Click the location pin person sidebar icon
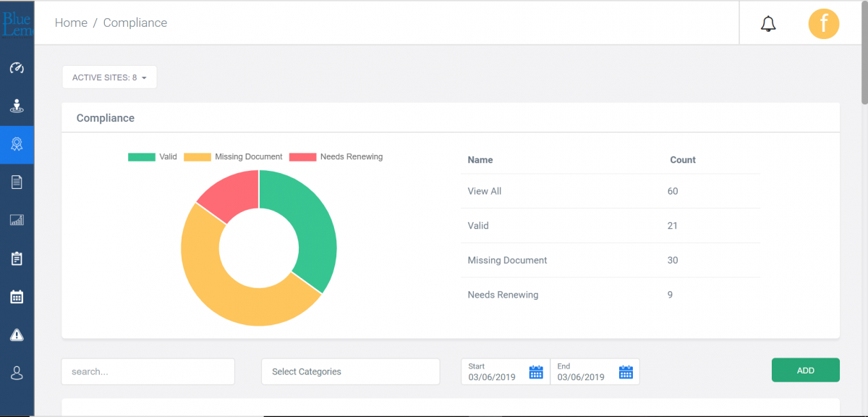This screenshot has height=417, width=868. pos(17,106)
